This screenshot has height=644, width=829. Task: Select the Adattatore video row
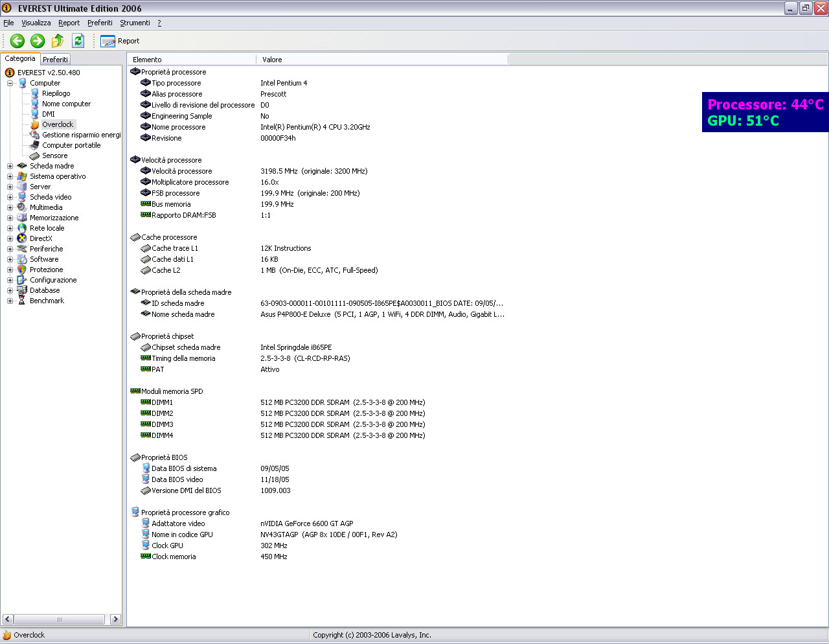[x=317, y=523]
